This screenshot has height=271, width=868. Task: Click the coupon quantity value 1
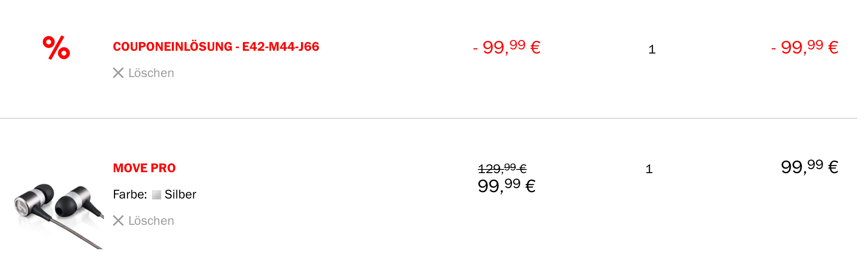tap(652, 49)
